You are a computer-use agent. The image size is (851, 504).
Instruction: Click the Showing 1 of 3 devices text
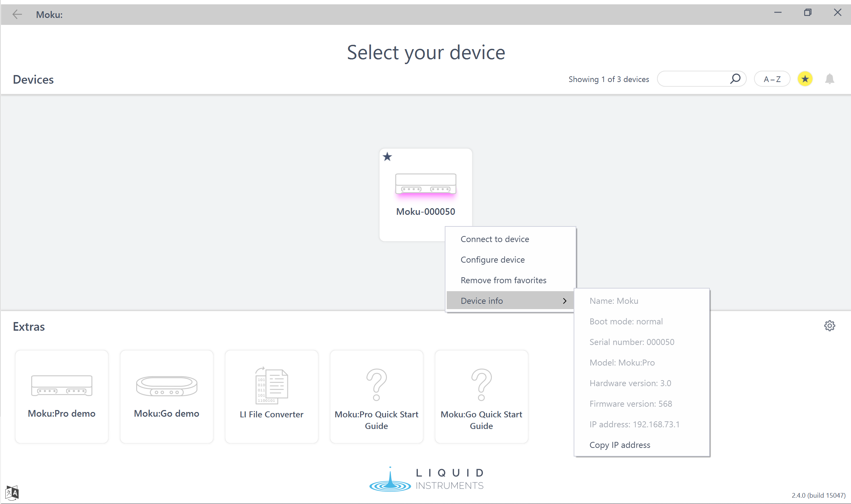coord(609,79)
